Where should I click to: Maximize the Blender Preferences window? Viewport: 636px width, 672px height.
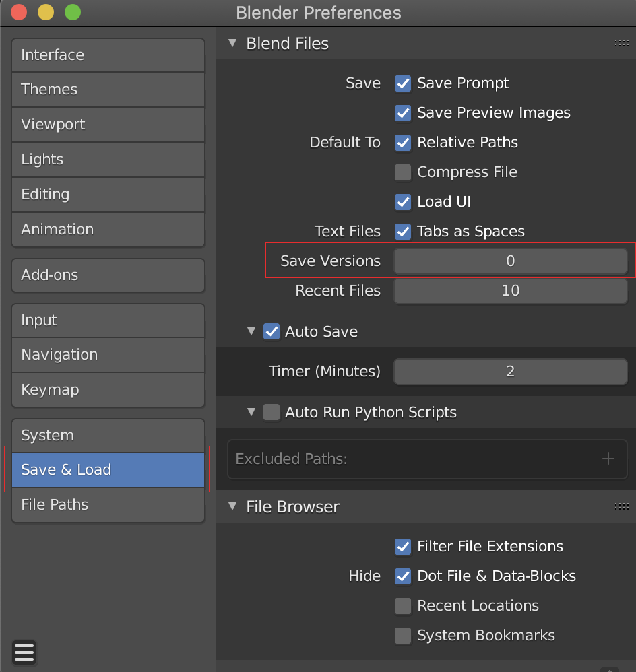73,12
